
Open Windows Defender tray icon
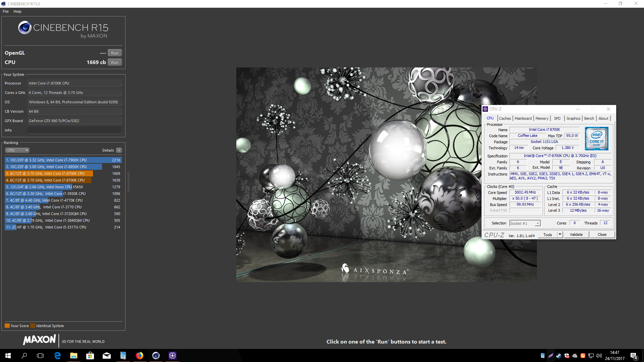click(567, 356)
